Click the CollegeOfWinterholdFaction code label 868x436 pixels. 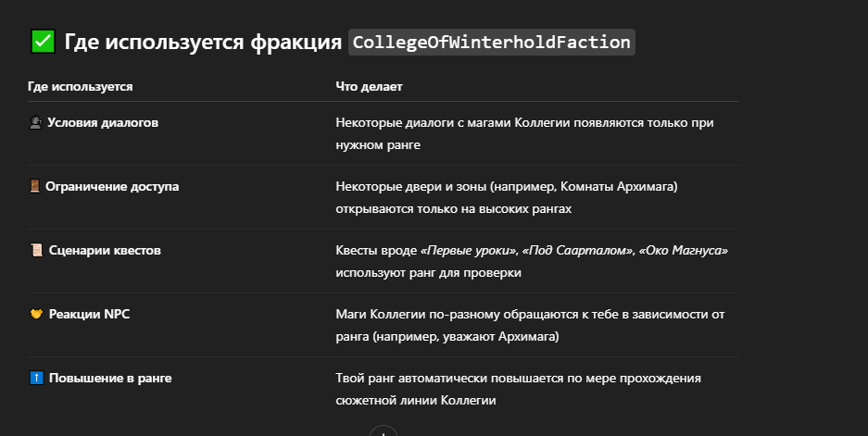click(x=491, y=42)
